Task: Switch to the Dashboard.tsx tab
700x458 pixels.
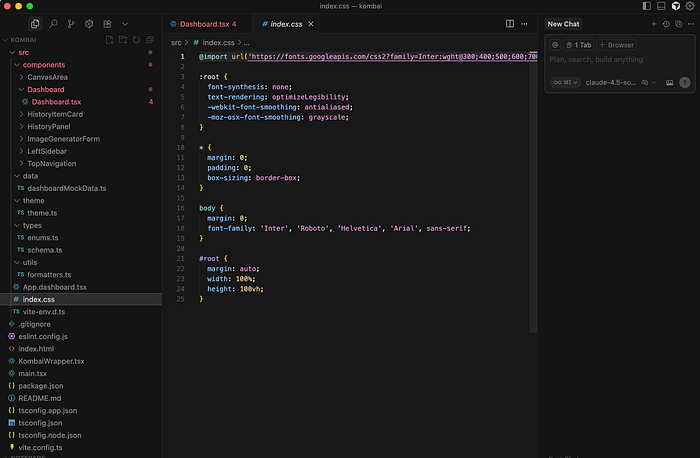Action: point(204,23)
